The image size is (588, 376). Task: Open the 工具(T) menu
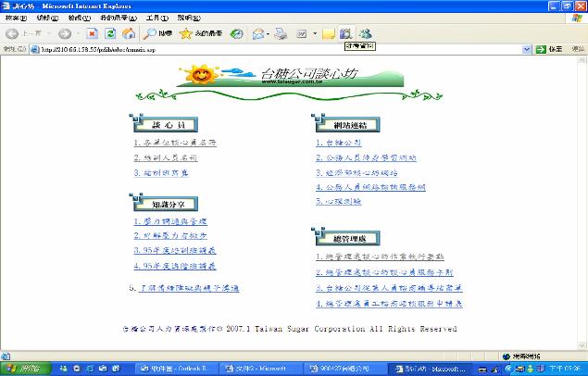(x=157, y=18)
